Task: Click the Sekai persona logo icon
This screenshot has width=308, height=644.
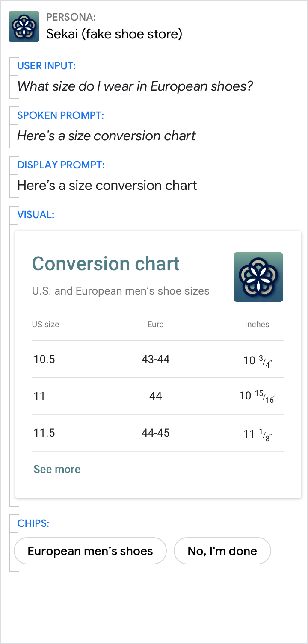Action: (x=24, y=27)
